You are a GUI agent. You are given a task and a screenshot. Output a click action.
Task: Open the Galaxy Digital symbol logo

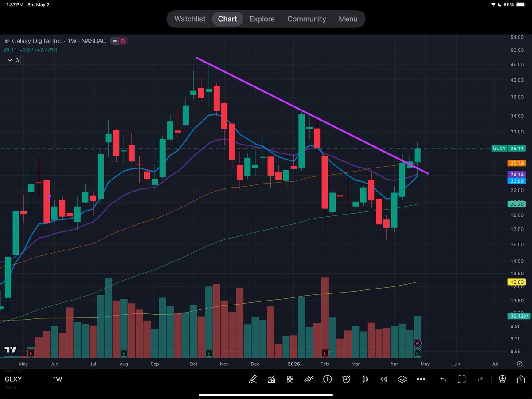pos(7,41)
